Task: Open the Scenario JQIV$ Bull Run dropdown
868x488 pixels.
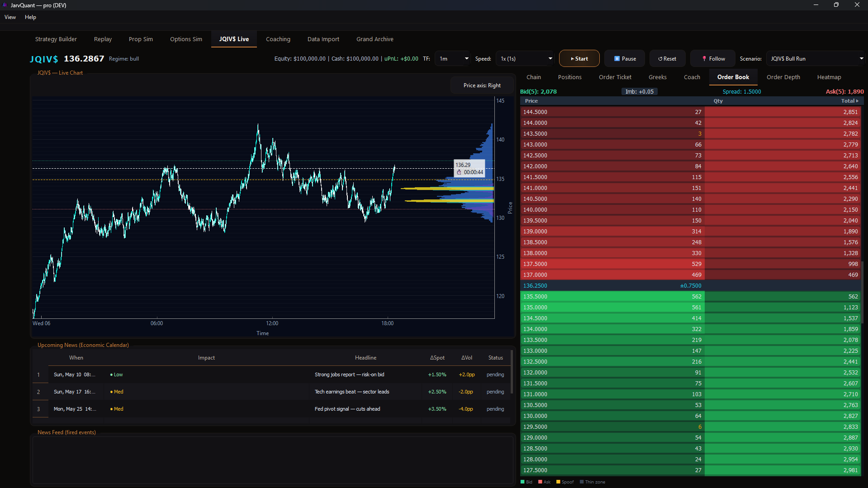Action: click(816, 59)
